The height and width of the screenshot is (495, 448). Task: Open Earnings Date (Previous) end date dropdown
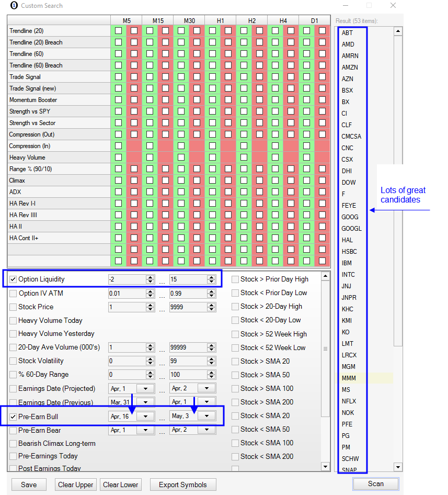(x=206, y=402)
